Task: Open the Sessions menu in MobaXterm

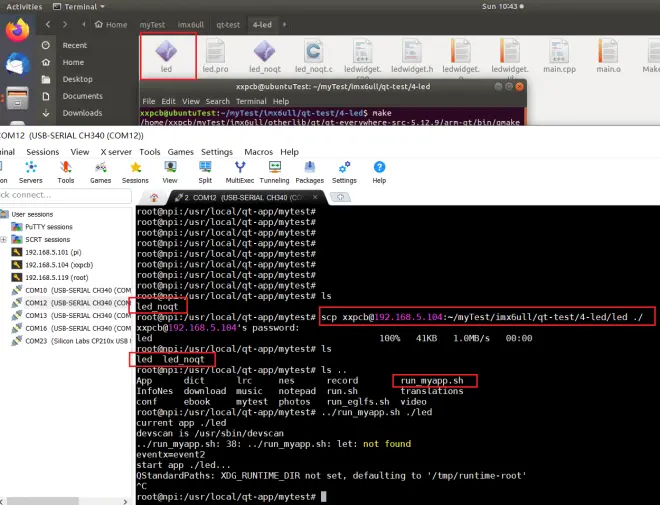Action: click(43, 152)
